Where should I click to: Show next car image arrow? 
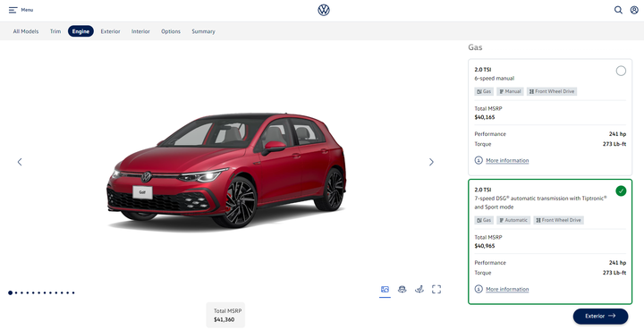(431, 162)
